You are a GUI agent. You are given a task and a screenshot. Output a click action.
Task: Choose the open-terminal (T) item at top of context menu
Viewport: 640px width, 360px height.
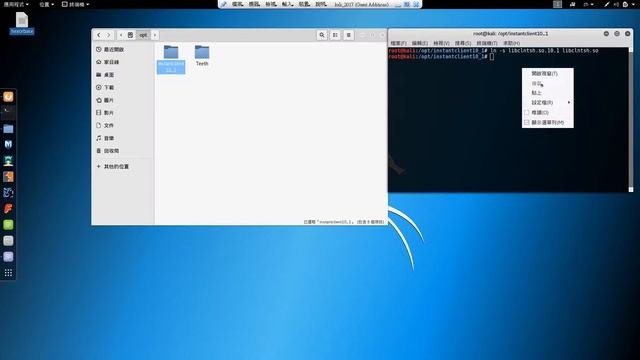(548, 73)
